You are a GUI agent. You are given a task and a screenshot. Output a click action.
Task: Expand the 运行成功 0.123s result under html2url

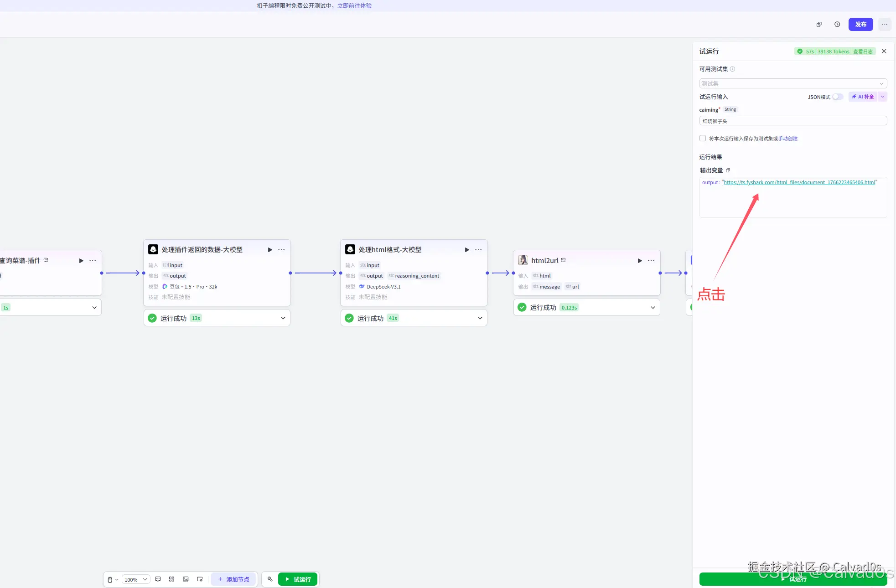click(653, 308)
